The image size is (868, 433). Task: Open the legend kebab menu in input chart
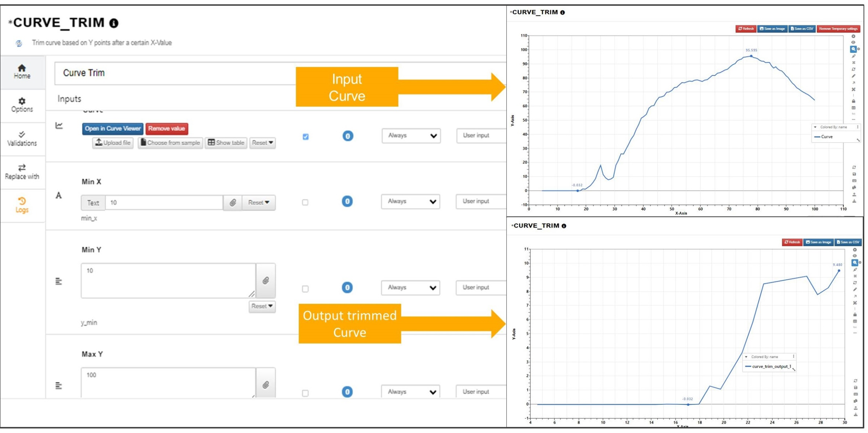pos(858,127)
